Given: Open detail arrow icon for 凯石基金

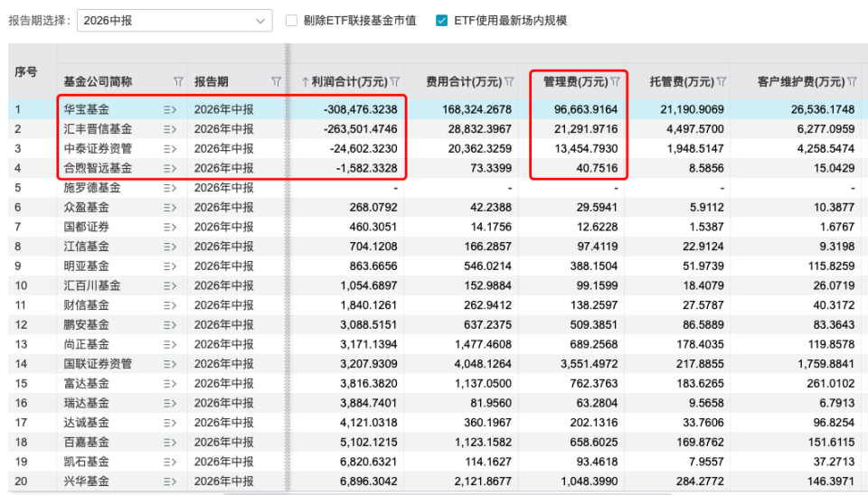Looking at the screenshot, I should pyautogui.click(x=170, y=462).
